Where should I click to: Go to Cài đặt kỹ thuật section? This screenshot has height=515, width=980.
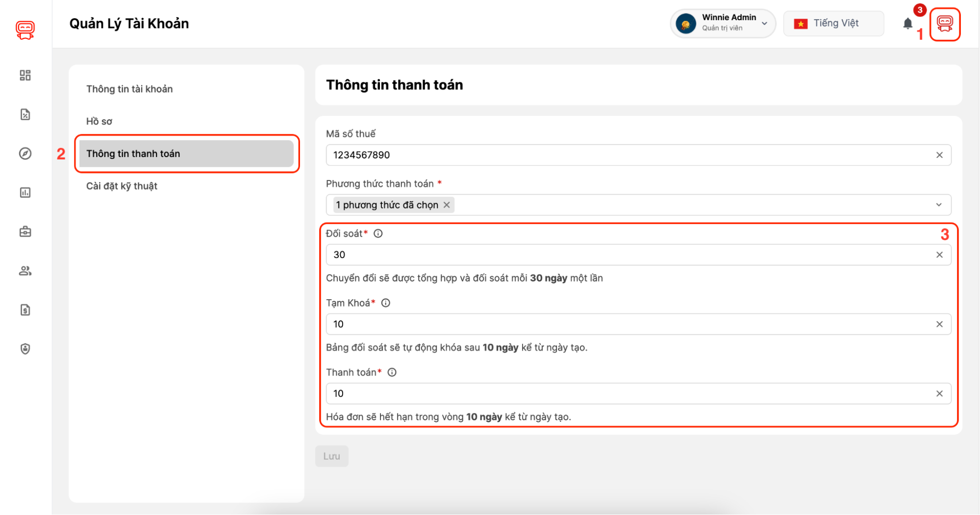coord(122,186)
